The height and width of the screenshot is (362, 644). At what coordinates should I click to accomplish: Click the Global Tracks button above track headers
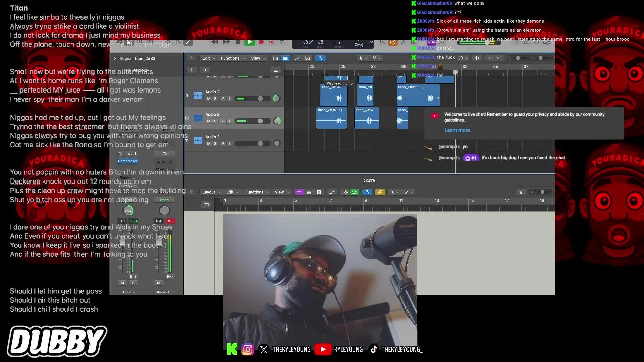276,70
